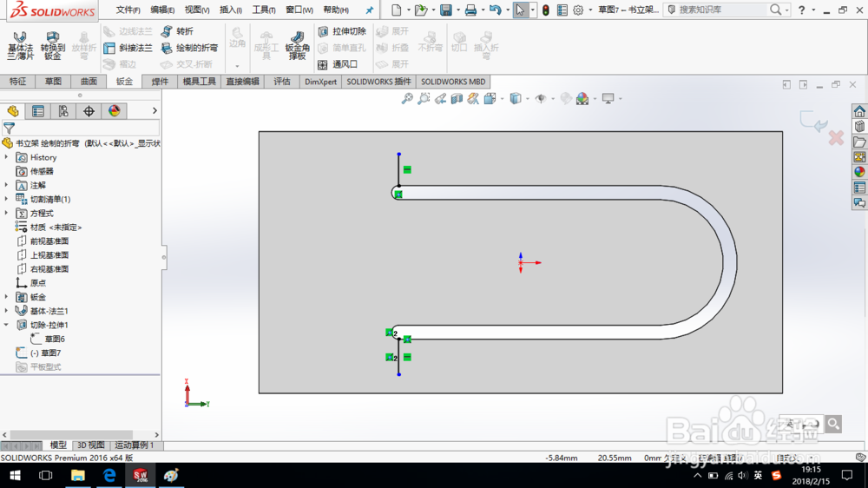Open the 插入(I) menu
The height and width of the screenshot is (488, 868).
click(x=230, y=10)
